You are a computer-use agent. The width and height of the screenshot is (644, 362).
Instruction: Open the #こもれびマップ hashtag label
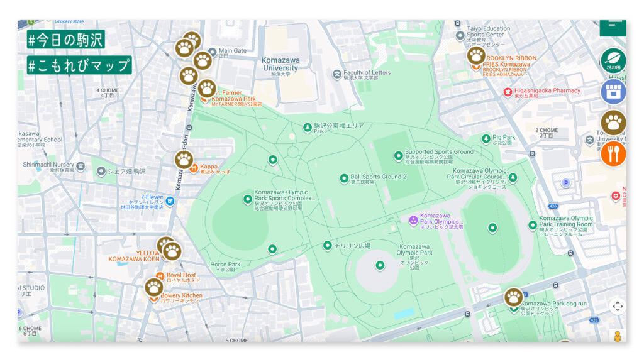pyautogui.click(x=79, y=65)
